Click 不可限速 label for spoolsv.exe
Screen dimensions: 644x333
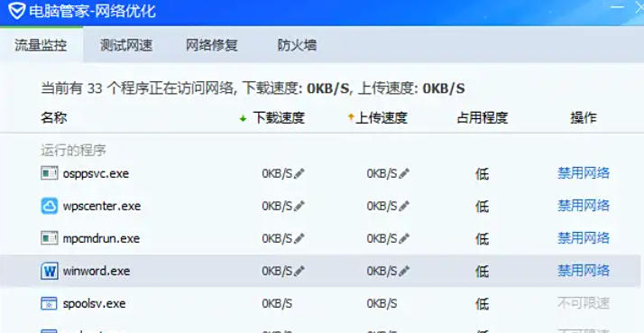point(584,303)
